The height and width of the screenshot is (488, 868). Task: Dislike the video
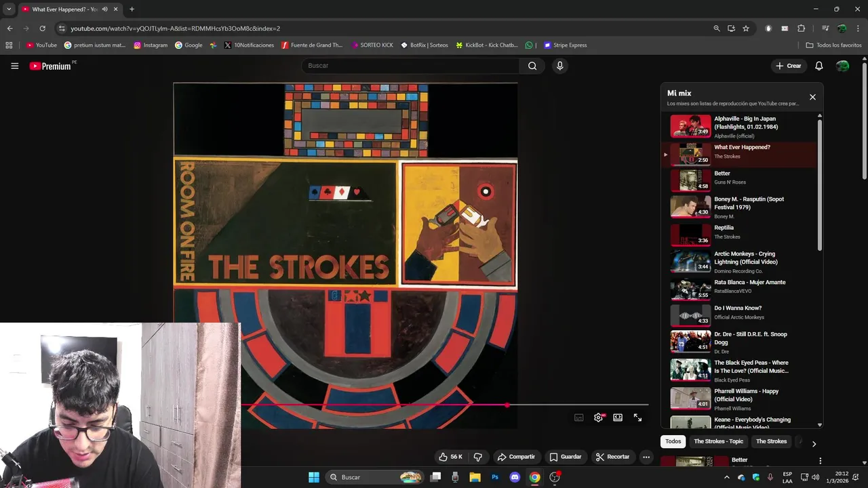(x=478, y=457)
